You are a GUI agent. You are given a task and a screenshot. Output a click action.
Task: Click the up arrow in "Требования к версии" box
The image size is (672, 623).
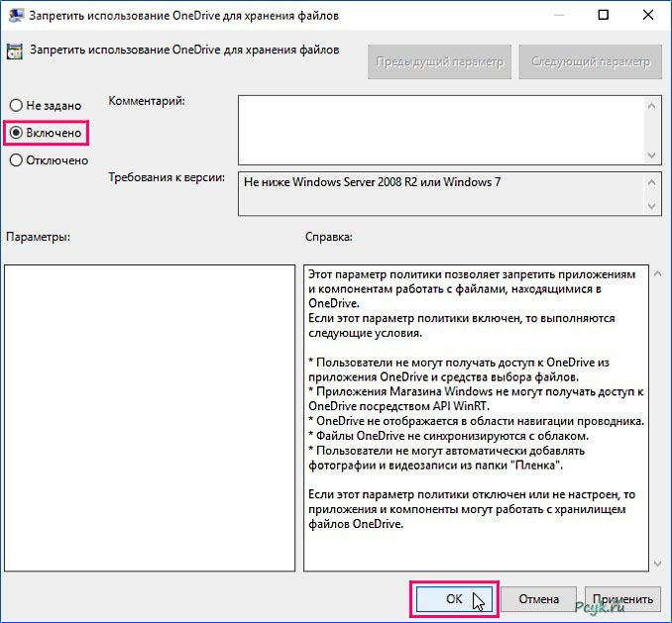point(651,181)
